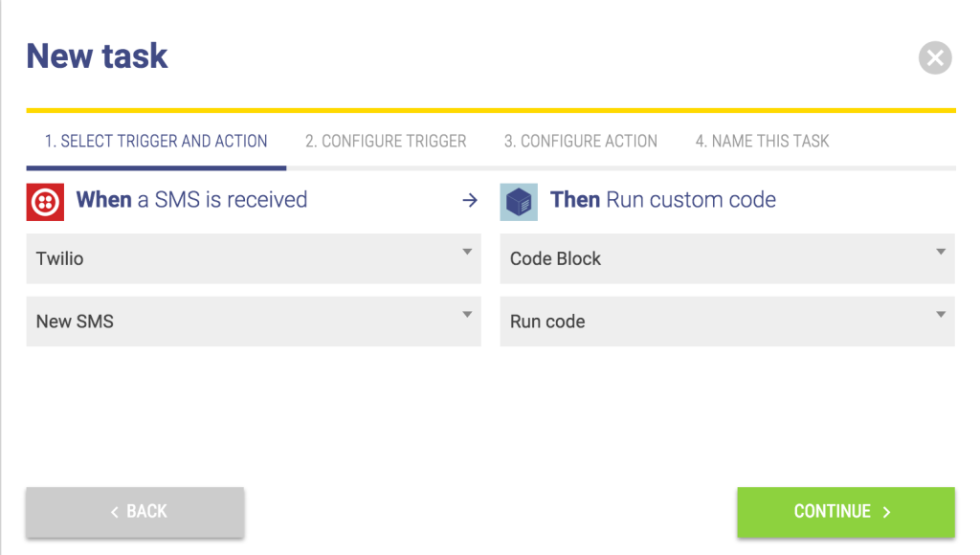Click the Then Run custom code heading
The height and width of the screenshot is (555, 980).
[663, 200]
